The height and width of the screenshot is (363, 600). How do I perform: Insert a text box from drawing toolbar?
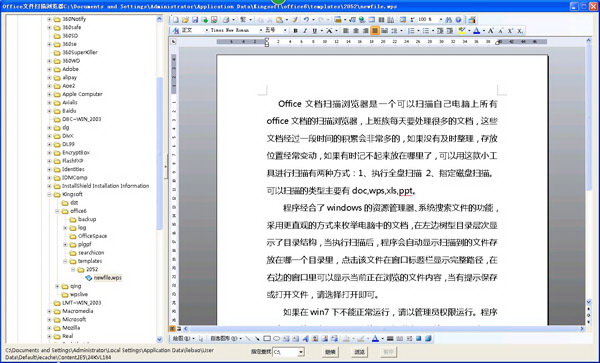286,339
